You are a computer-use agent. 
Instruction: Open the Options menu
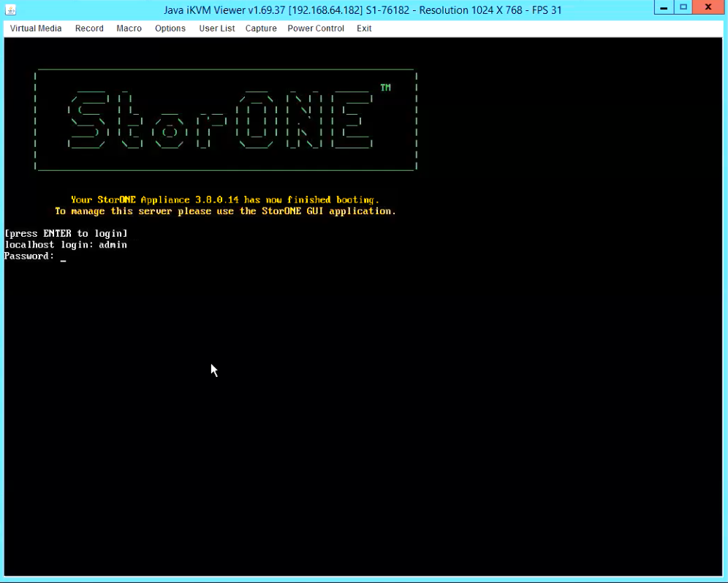(170, 28)
